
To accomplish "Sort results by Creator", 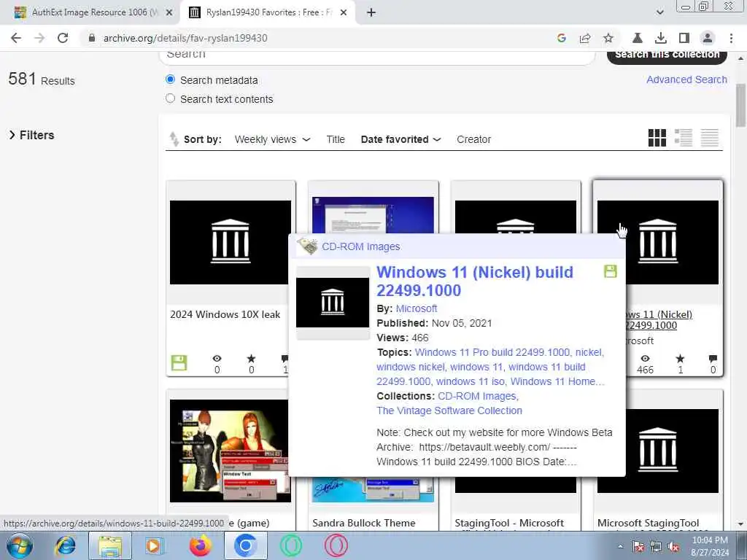I will click(473, 139).
